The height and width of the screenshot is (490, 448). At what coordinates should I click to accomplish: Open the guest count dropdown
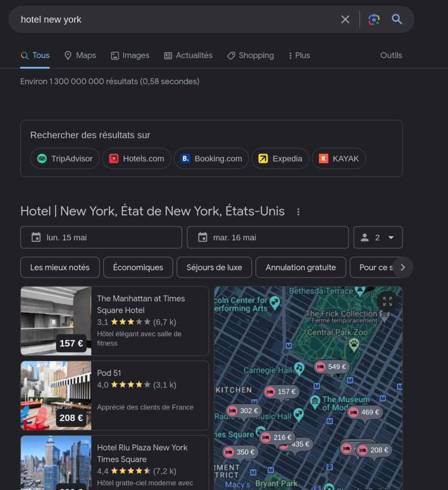pos(378,237)
